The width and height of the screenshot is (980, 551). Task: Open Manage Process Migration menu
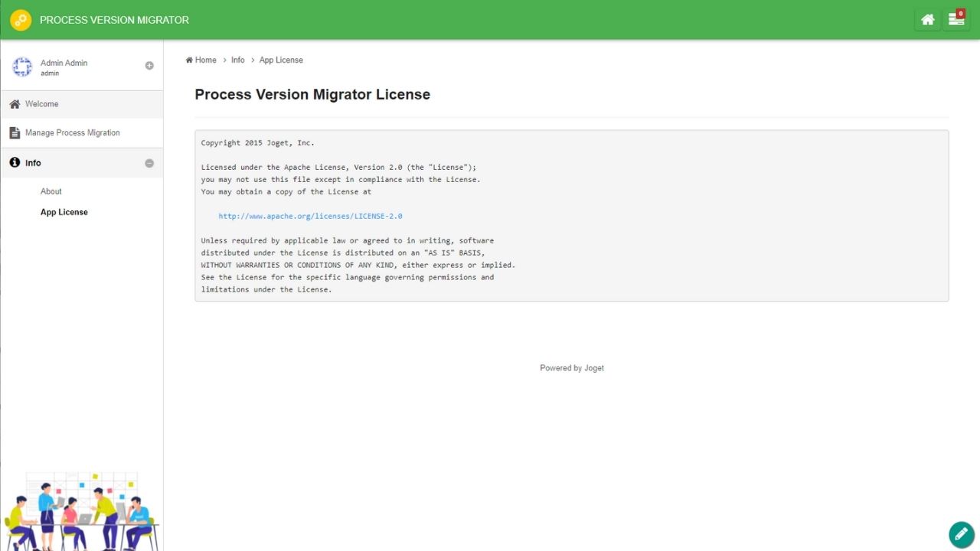tap(73, 133)
